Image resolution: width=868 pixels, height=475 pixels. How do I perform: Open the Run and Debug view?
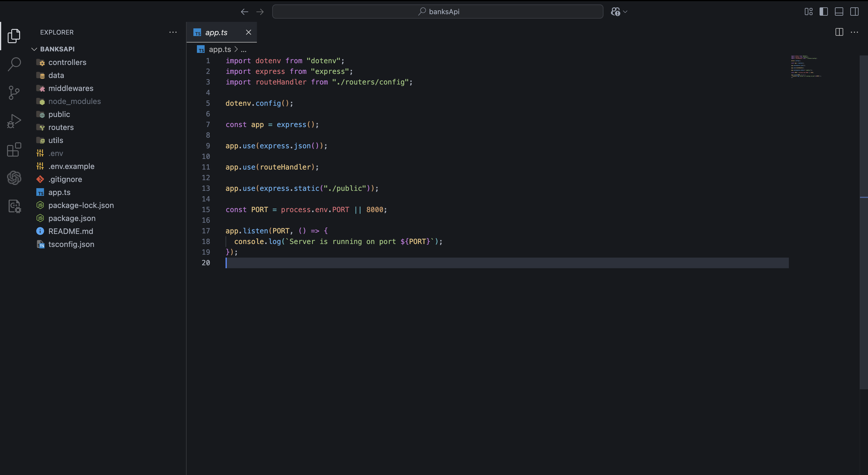click(14, 121)
